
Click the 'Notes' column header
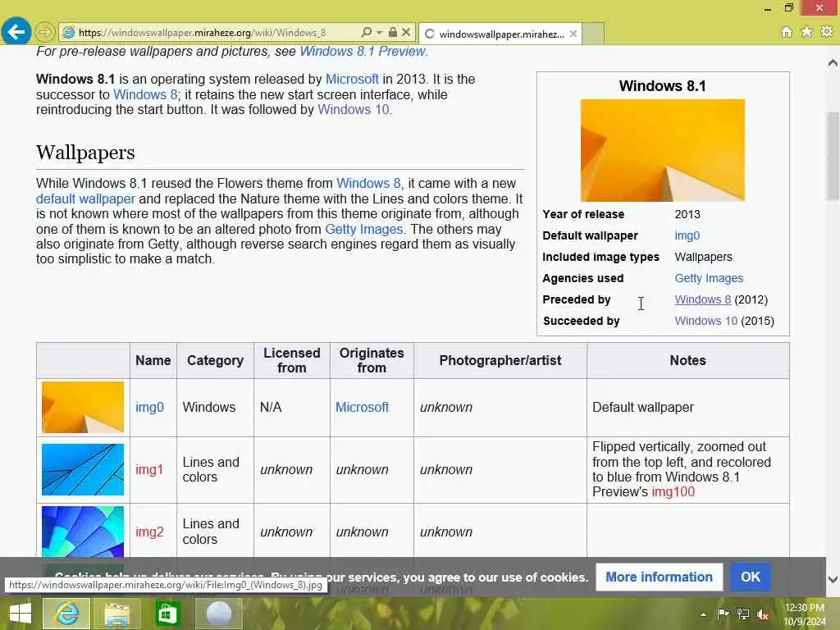[688, 361]
